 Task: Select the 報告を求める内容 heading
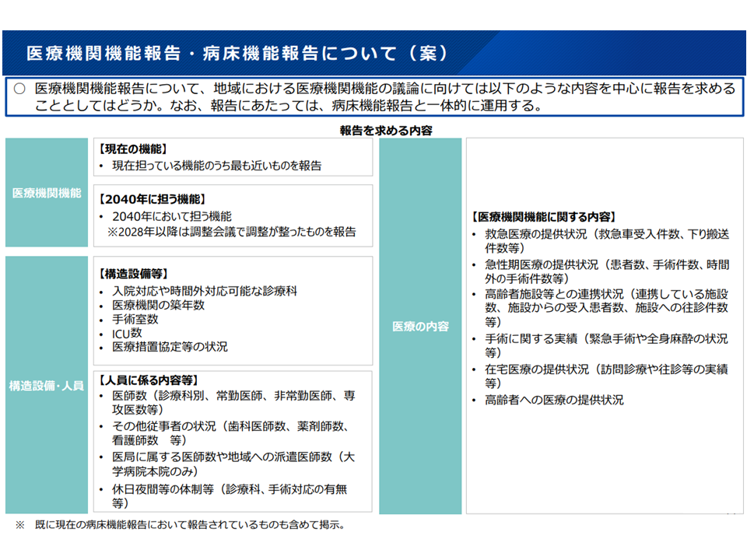pos(386,130)
